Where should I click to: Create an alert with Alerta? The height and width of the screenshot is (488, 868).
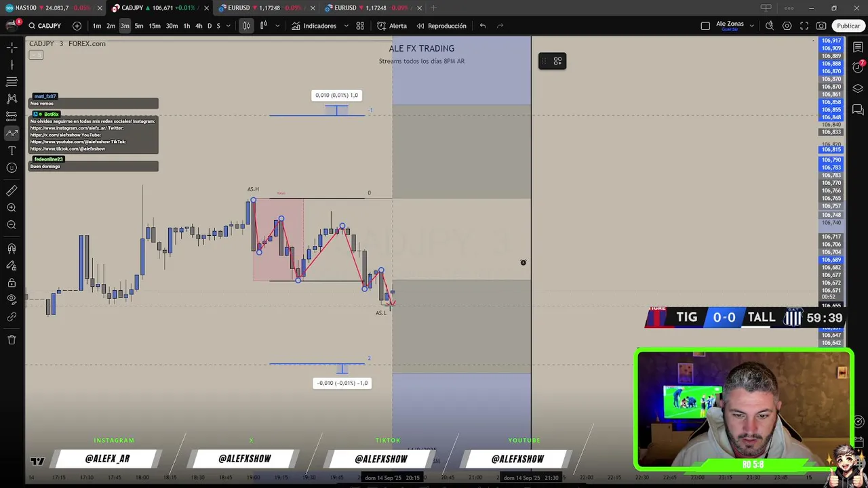coord(392,26)
